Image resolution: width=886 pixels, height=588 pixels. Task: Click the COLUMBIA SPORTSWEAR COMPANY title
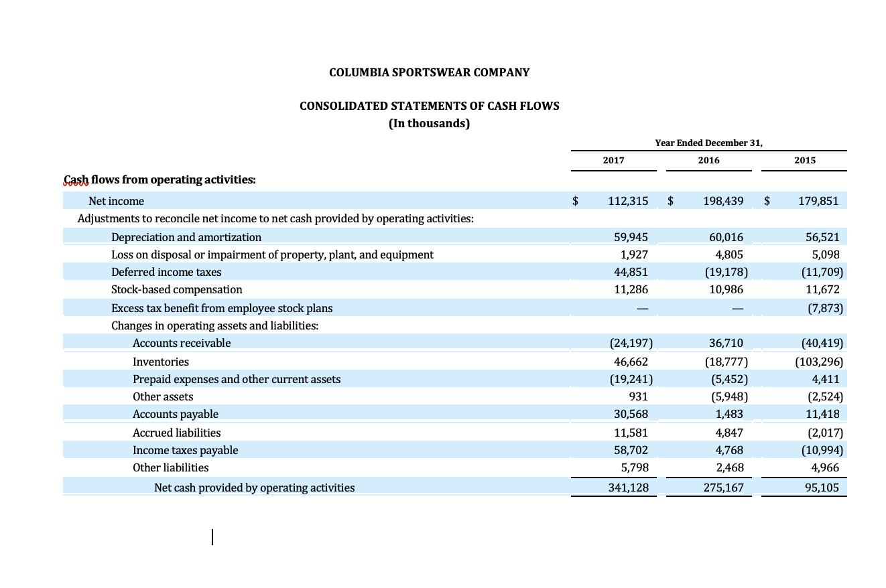coord(429,72)
